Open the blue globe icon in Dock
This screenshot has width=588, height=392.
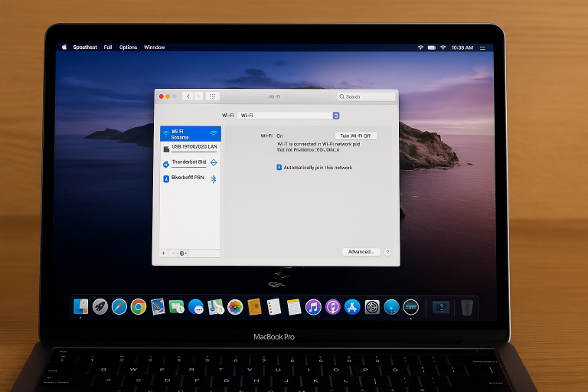pos(391,307)
